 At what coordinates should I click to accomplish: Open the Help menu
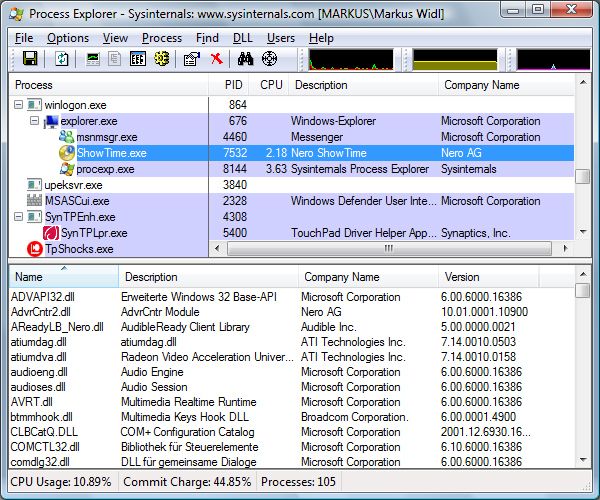point(321,38)
